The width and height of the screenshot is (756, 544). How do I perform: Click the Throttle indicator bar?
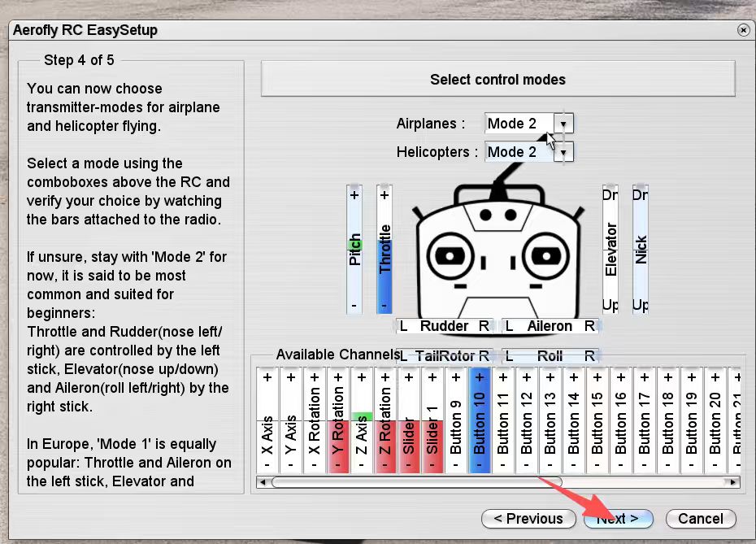[385, 249]
